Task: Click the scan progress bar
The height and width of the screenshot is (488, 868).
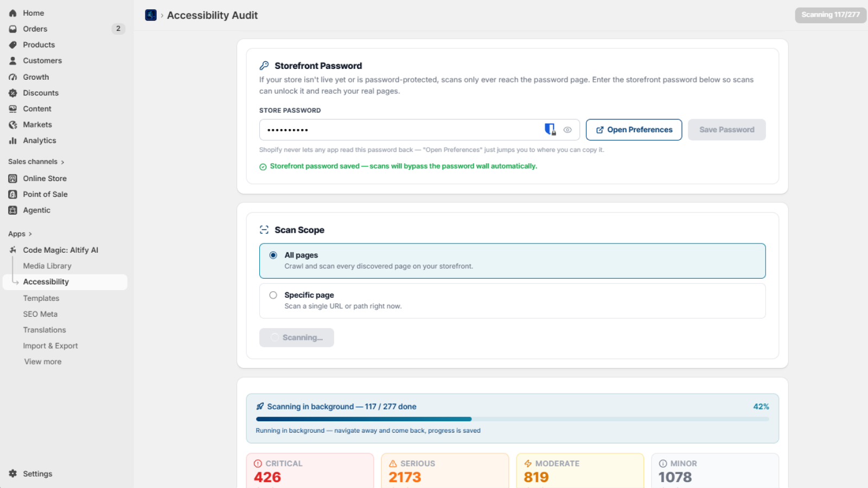Action: (513, 419)
